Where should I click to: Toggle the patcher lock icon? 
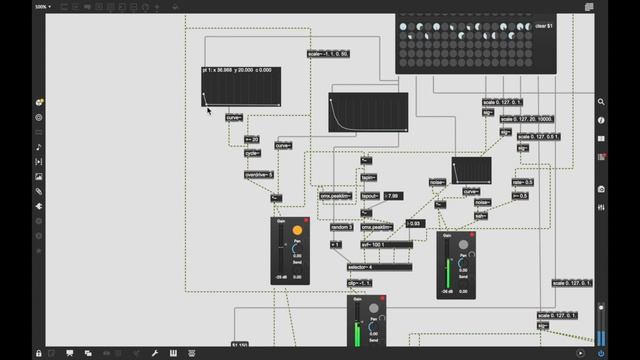(x=39, y=353)
